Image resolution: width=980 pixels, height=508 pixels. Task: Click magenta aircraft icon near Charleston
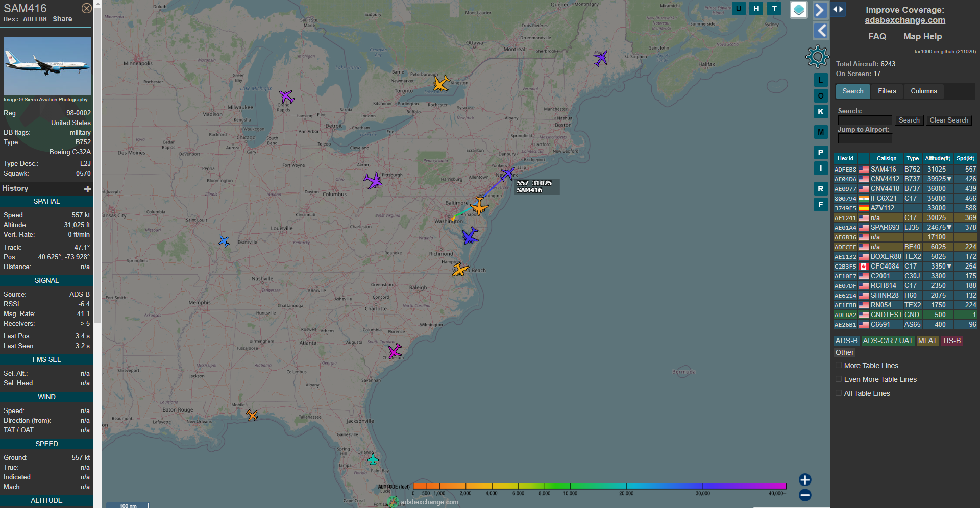click(x=395, y=351)
